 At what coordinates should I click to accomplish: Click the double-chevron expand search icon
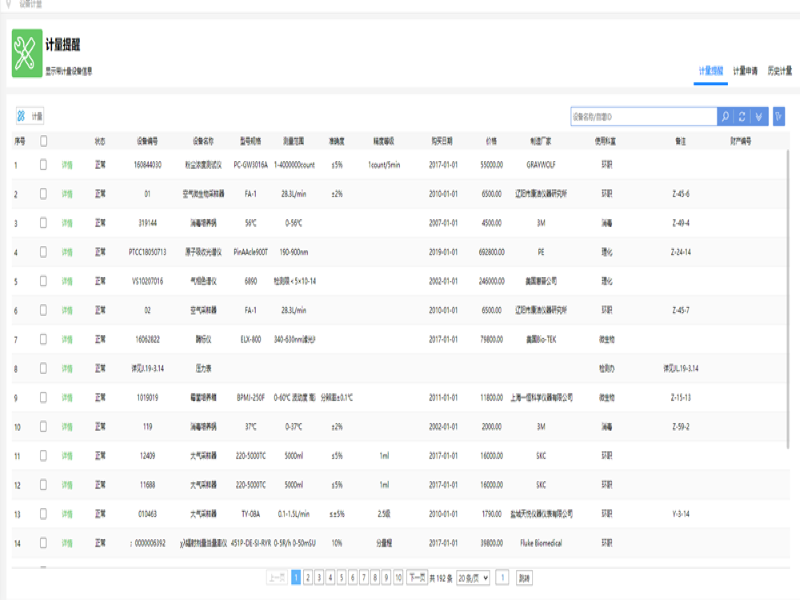pyautogui.click(x=759, y=116)
